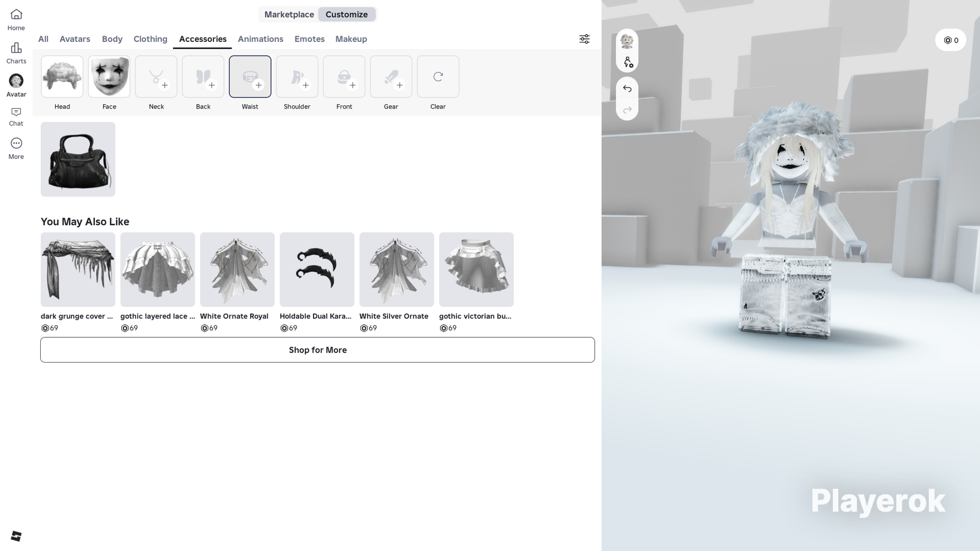980x551 pixels.
Task: Open the Animations tab
Action: pos(261,39)
